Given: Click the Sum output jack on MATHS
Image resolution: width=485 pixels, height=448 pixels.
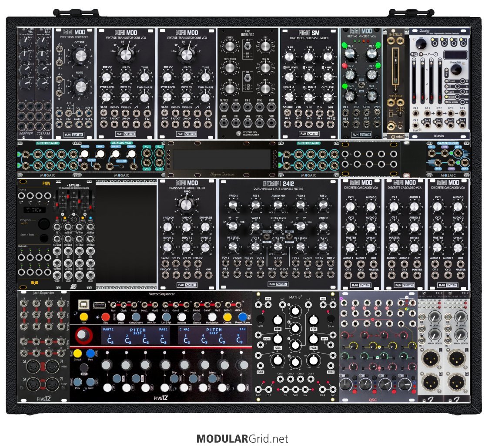Looking at the screenshot, I should point(295,389).
